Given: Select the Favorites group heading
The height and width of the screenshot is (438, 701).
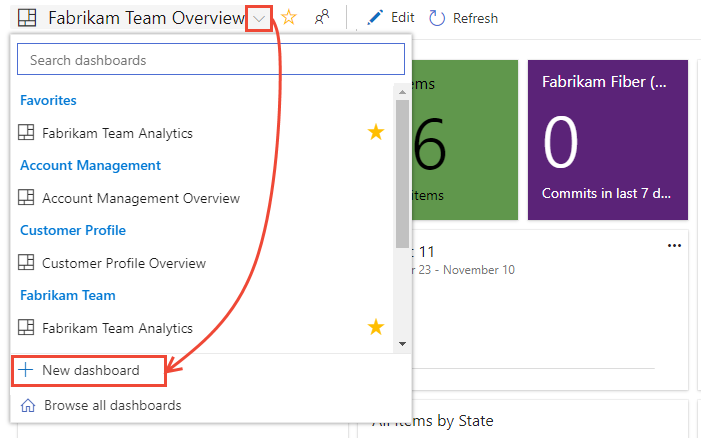Looking at the screenshot, I should point(48,100).
